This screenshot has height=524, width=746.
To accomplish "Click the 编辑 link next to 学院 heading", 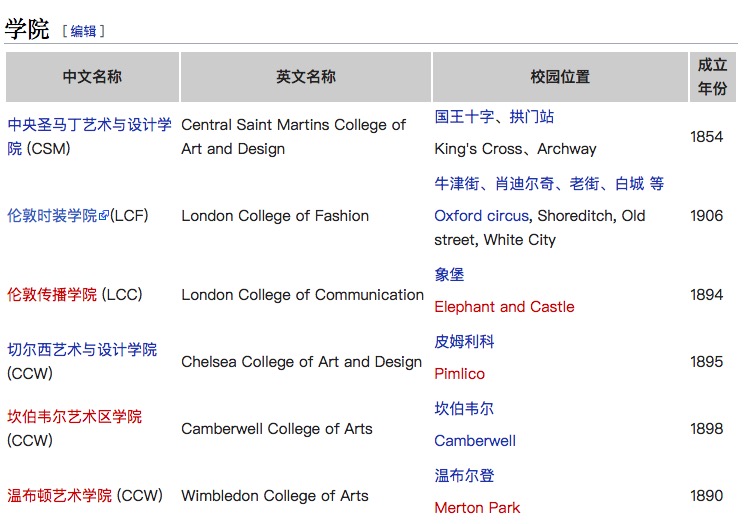I will point(83,31).
